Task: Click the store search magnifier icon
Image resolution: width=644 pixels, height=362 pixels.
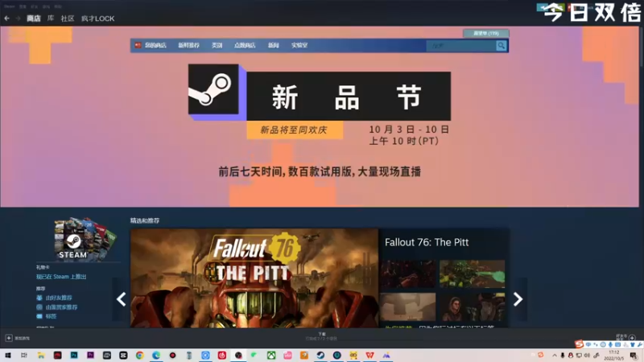Action: coord(501,46)
